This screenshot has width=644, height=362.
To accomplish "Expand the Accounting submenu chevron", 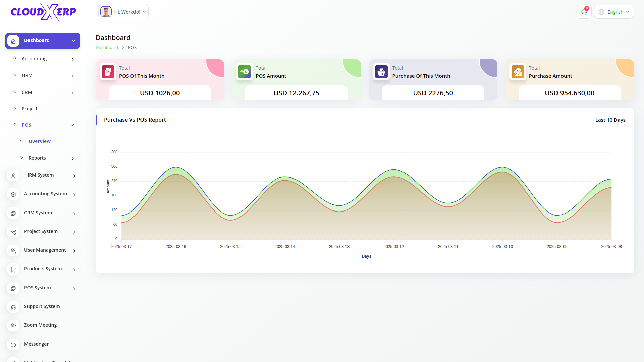I will click(x=73, y=59).
